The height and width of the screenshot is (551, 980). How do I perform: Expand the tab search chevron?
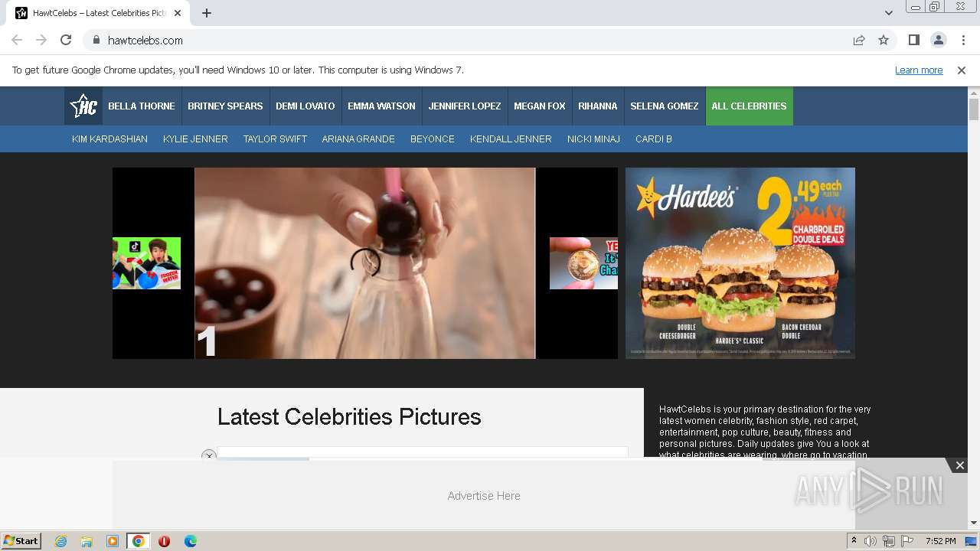click(x=888, y=13)
